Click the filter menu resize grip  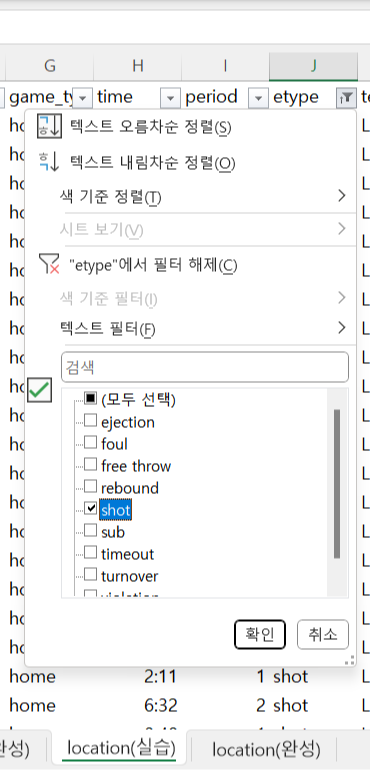[x=350, y=660]
